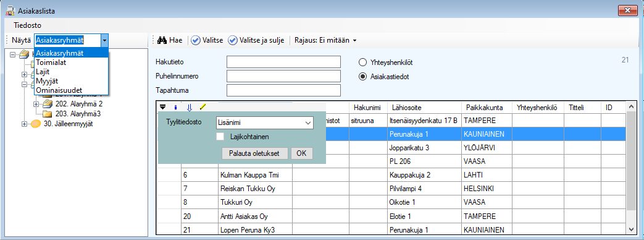
Task: Click the Asiakaslista title bar app icon
Action: point(10,11)
